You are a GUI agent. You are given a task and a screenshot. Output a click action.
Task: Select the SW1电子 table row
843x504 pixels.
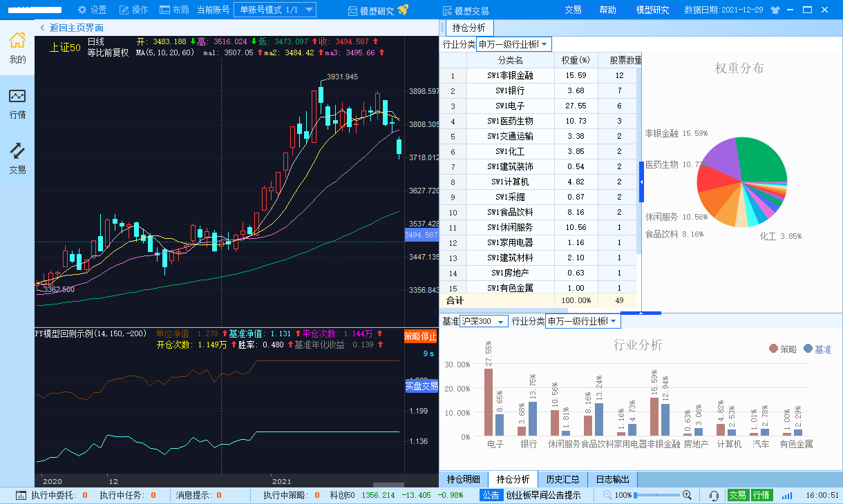tap(539, 106)
